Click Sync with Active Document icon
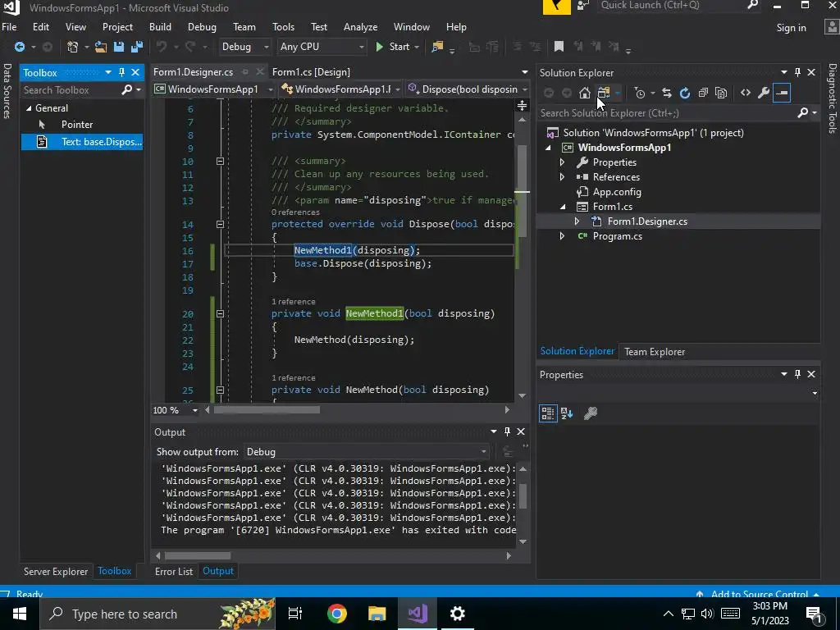Viewport: 840px width, 630px height. 666,93
